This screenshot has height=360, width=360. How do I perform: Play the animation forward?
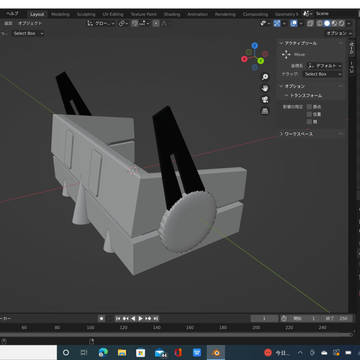[x=140, y=319]
